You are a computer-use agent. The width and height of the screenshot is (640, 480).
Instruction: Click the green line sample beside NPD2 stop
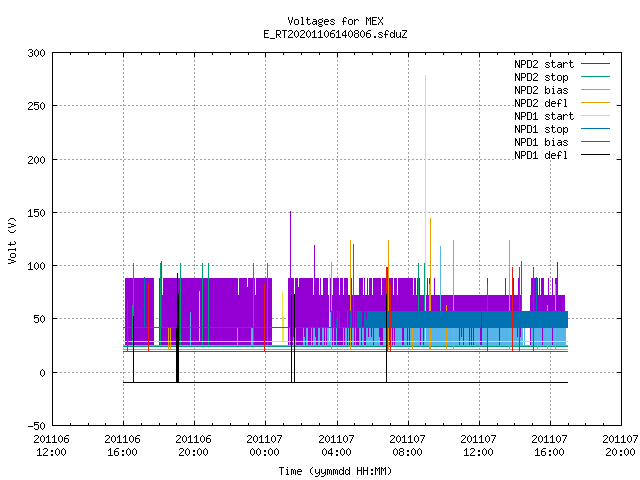pos(596,76)
